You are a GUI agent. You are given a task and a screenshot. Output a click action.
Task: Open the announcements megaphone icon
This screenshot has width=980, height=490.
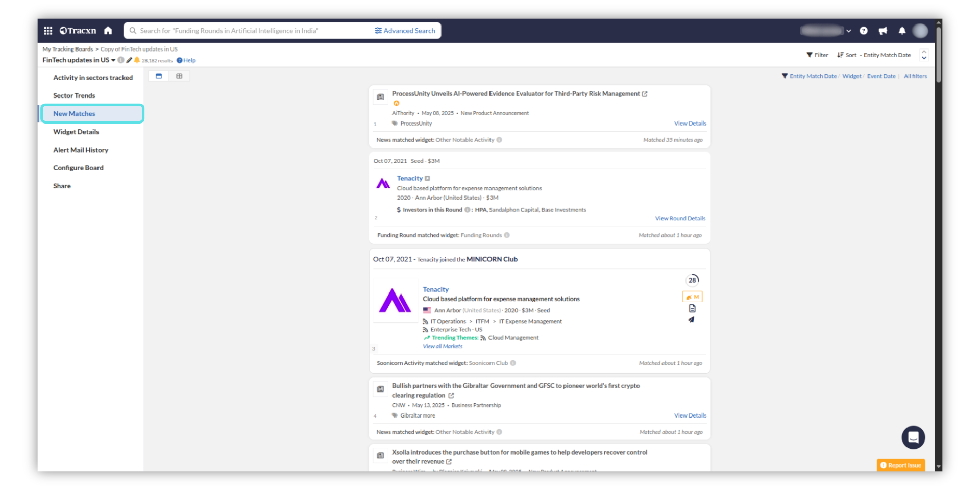883,31
